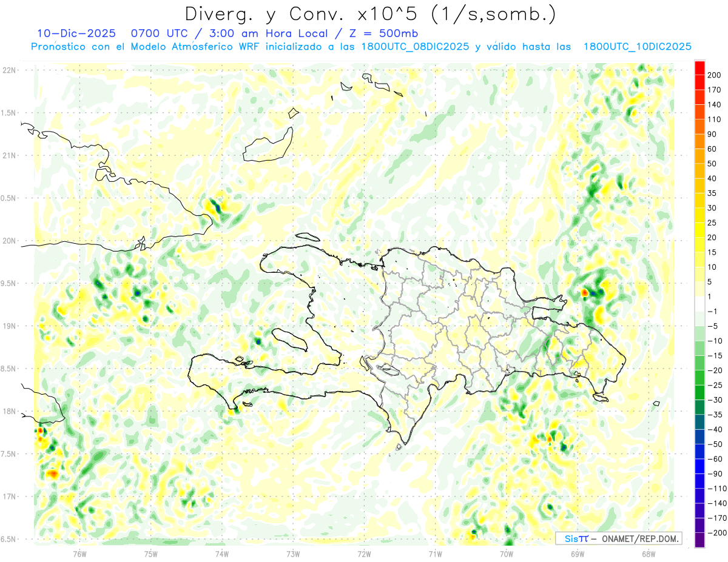Screen dimensions: 728x562
Task: Click the '9.5N' latitude axis label
Action: pyautogui.click(x=9, y=283)
